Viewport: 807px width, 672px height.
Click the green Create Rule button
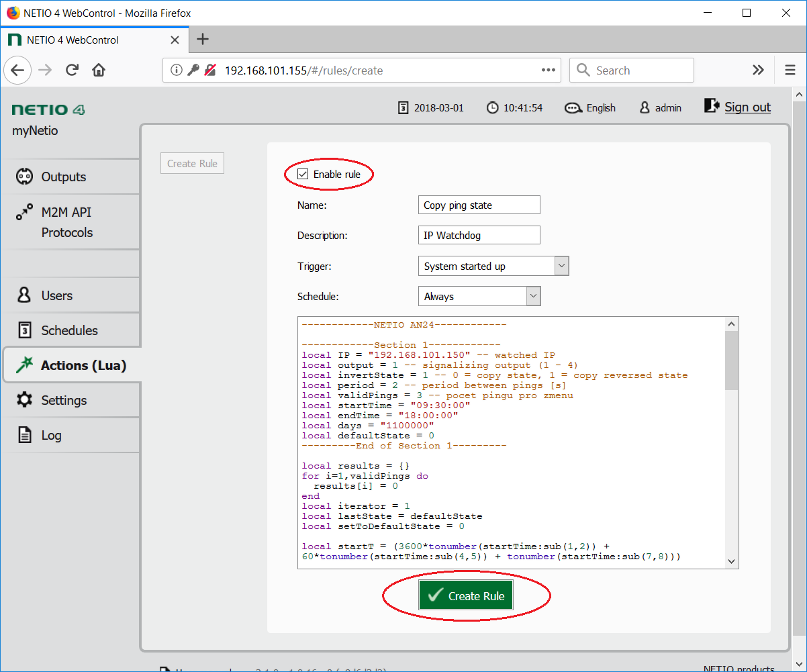[x=466, y=595]
